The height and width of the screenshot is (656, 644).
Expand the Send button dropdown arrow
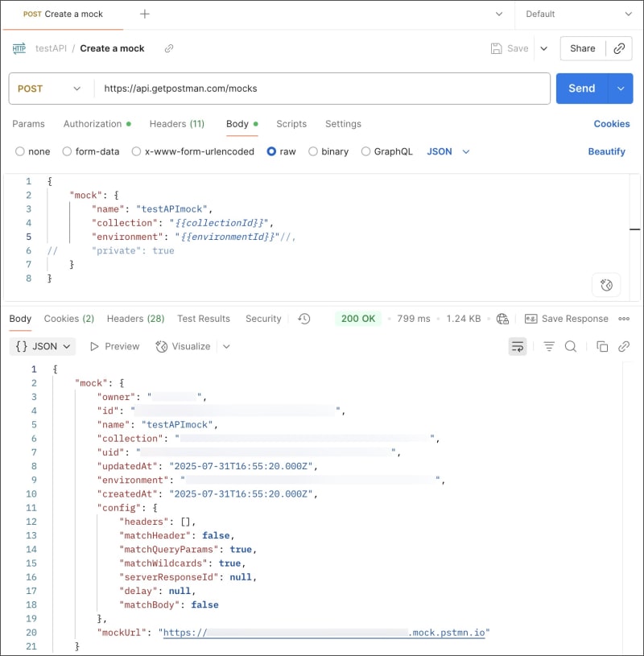click(621, 89)
